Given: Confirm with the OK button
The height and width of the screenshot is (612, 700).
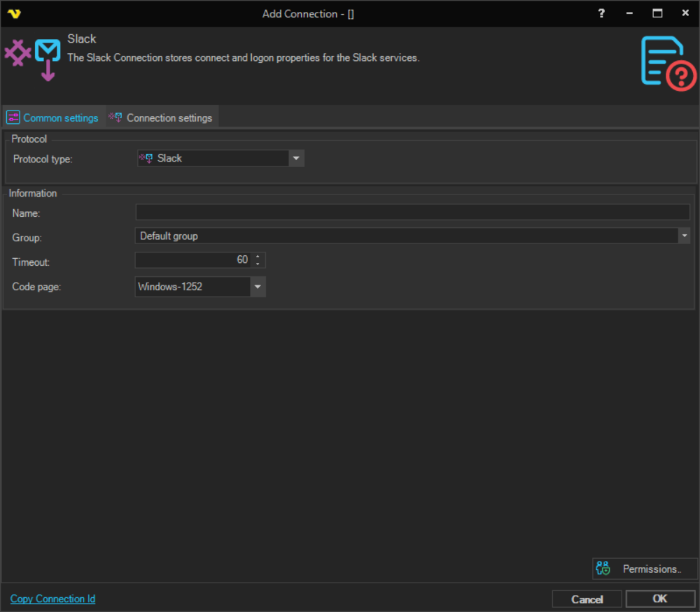Looking at the screenshot, I should [659, 599].
